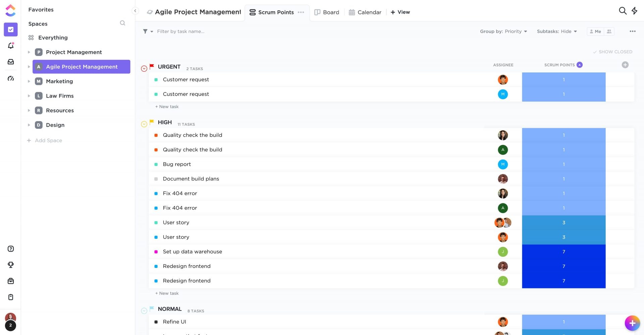This screenshot has height=335, width=644.
Task: Open the notifications bell in sidebar
Action: click(11, 46)
